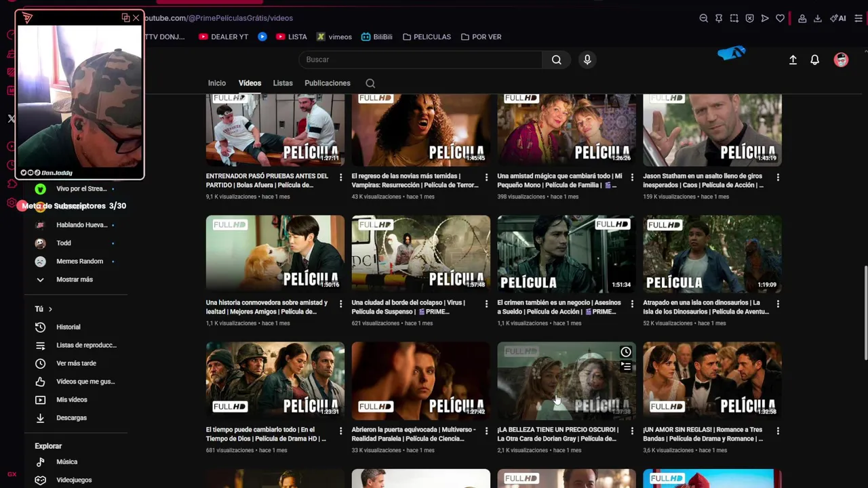This screenshot has height=488, width=868.
Task: Click the YouTube search magnifier button
Action: tap(556, 60)
